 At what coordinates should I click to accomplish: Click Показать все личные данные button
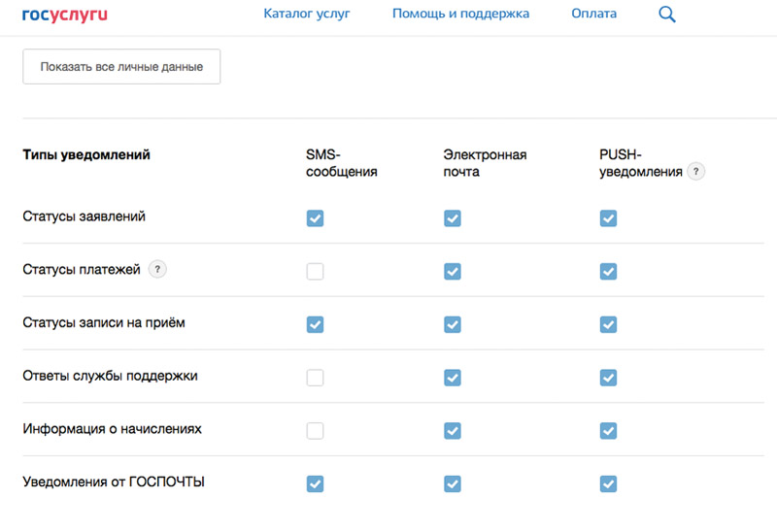click(121, 66)
